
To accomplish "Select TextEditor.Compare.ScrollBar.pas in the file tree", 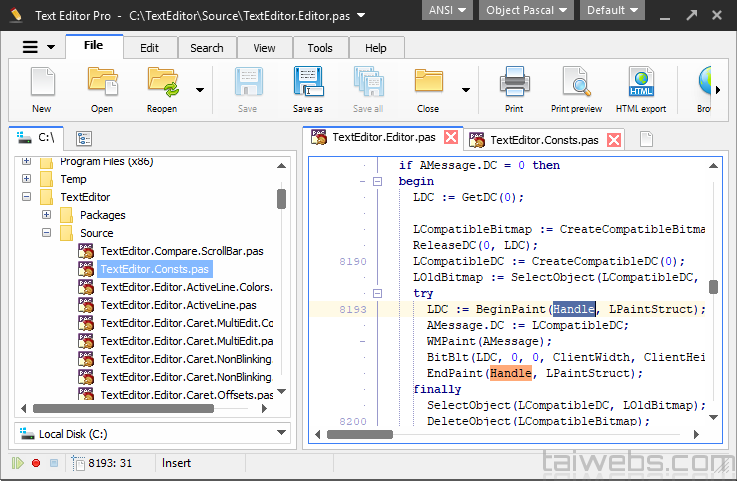I will point(181,251).
